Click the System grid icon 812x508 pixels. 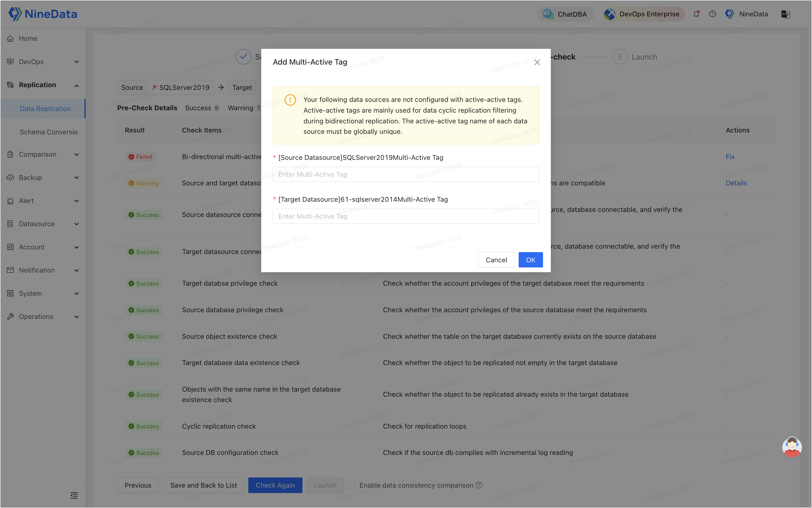10,293
